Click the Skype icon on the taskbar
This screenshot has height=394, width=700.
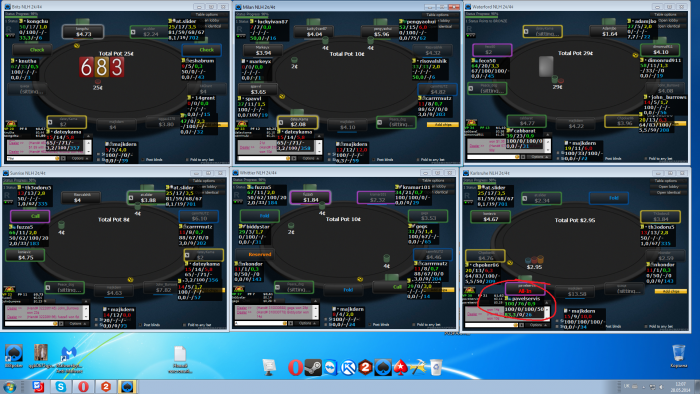tap(60, 386)
